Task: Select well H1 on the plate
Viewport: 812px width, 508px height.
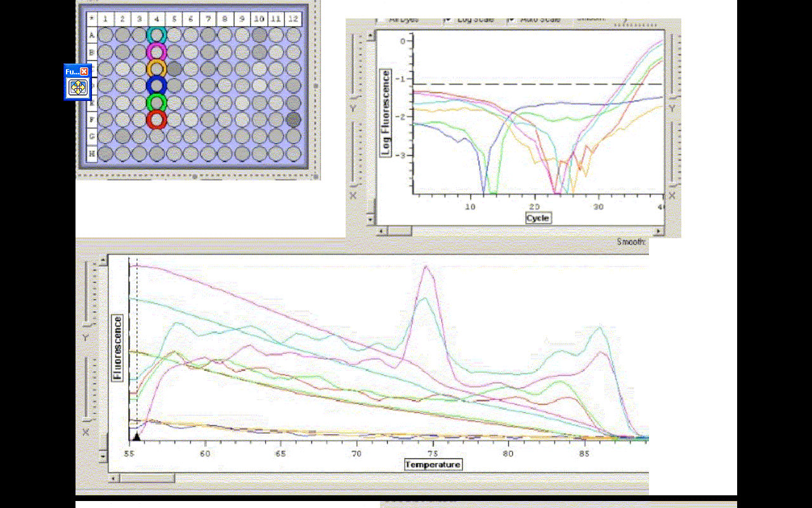Action: (x=105, y=153)
